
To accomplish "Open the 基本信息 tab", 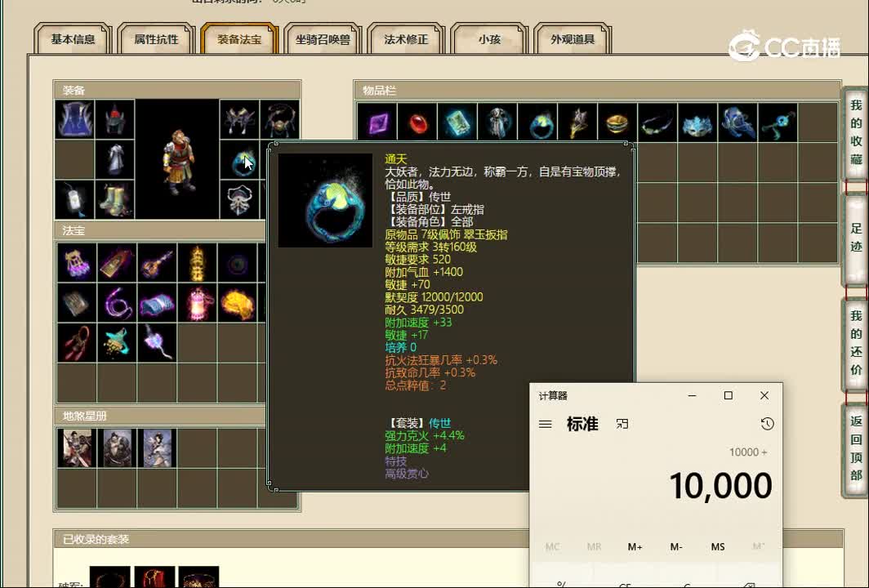I will [73, 39].
